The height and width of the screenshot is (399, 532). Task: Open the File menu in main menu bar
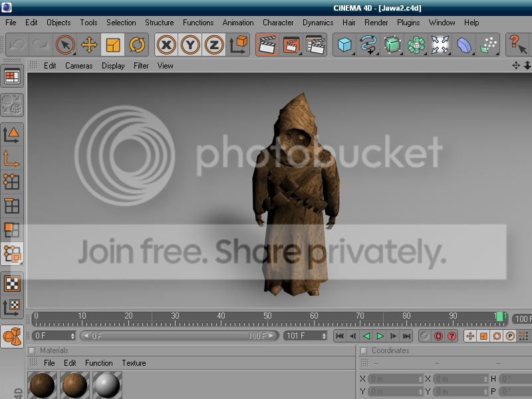pos(11,23)
